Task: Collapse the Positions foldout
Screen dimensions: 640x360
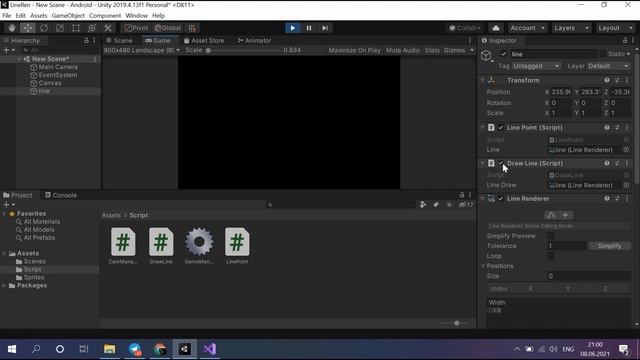Action: coord(483,266)
